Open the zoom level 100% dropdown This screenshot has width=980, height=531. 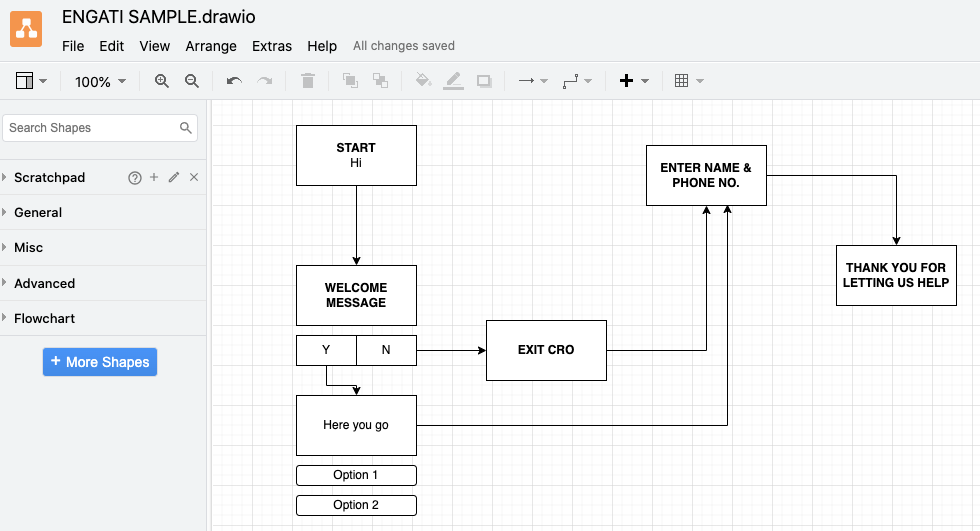(101, 82)
